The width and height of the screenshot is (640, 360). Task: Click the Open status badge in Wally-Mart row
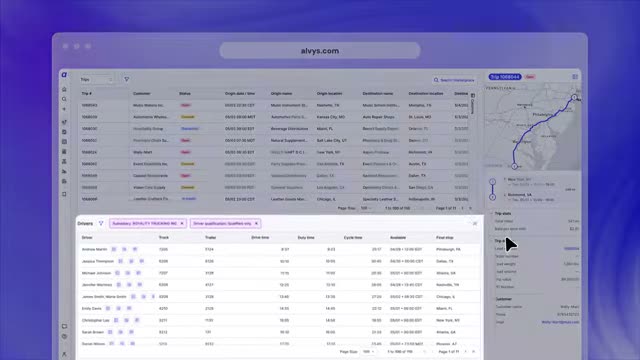(x=185, y=152)
